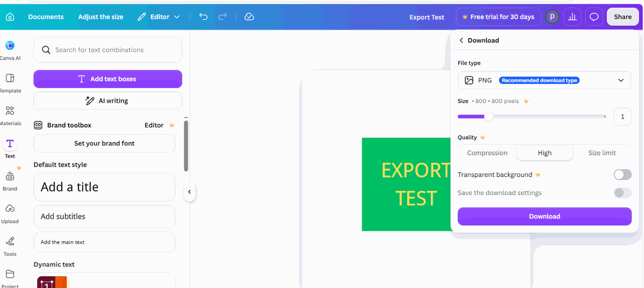644x288 pixels.
Task: Choose the dynamic text thumbnail
Action: click(52, 282)
